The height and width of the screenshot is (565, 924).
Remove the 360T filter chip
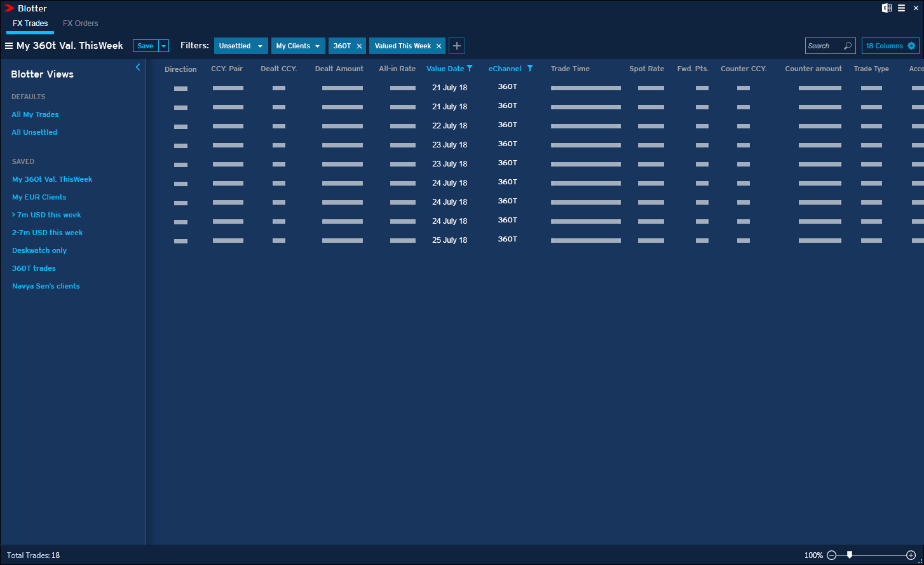[359, 46]
